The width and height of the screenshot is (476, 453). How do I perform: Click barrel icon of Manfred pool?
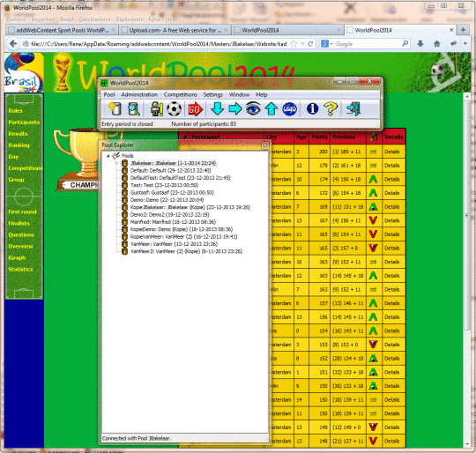coord(124,222)
